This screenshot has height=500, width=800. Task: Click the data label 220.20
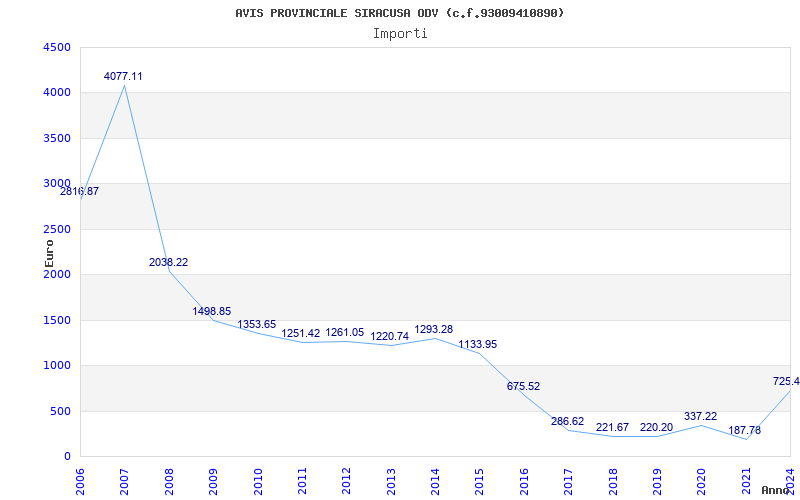(657, 428)
